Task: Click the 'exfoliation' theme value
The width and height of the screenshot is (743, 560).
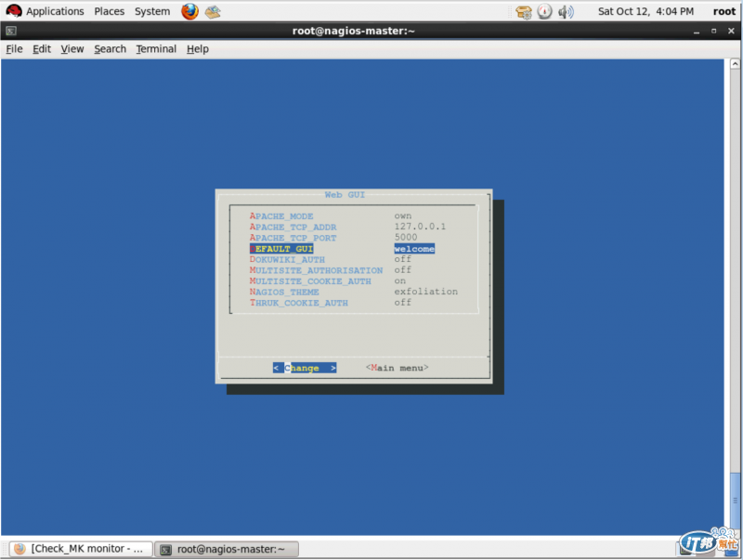Action: coord(426,292)
